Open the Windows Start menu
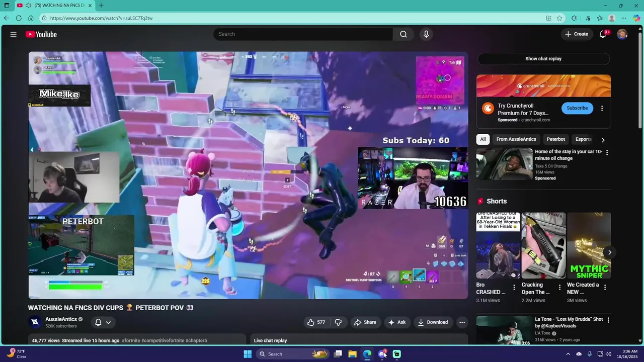 coord(248,354)
